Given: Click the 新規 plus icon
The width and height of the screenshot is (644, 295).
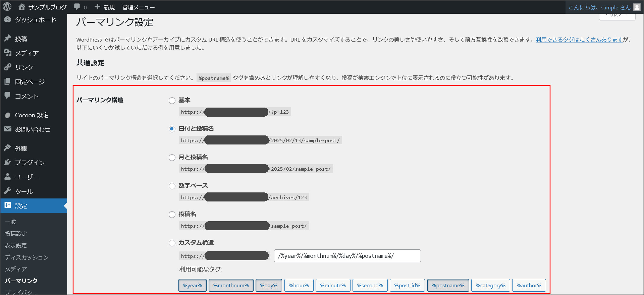Looking at the screenshot, I should coord(98,7).
